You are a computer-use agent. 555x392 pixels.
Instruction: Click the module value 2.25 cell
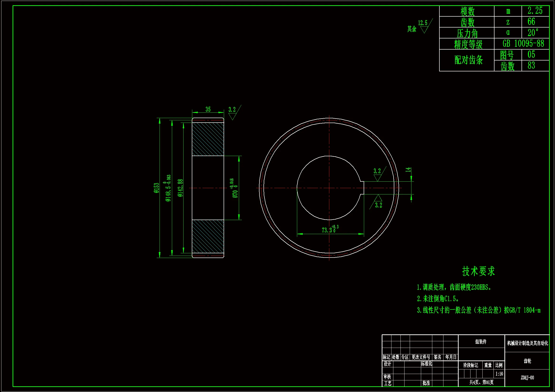click(535, 11)
